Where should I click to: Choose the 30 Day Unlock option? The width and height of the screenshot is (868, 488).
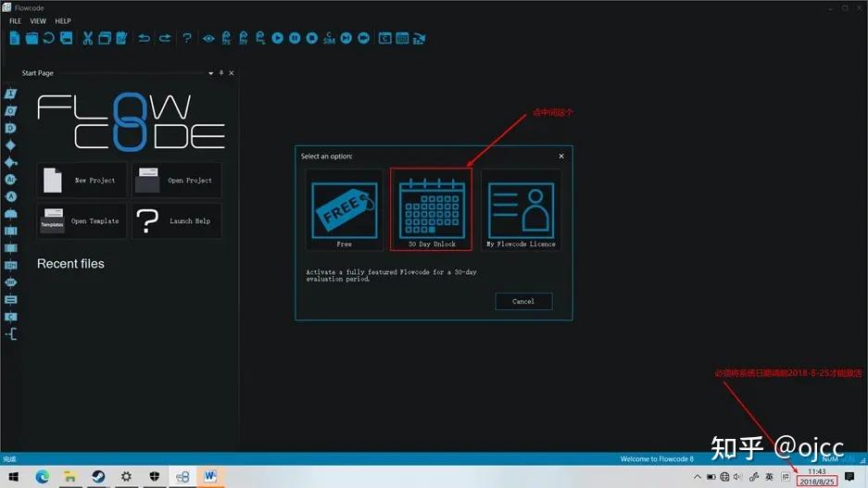coord(432,209)
